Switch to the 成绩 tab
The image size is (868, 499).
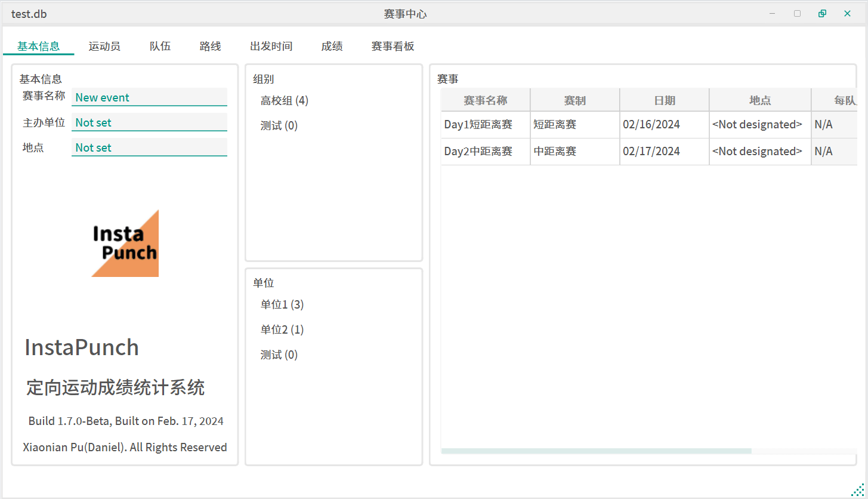coord(332,46)
